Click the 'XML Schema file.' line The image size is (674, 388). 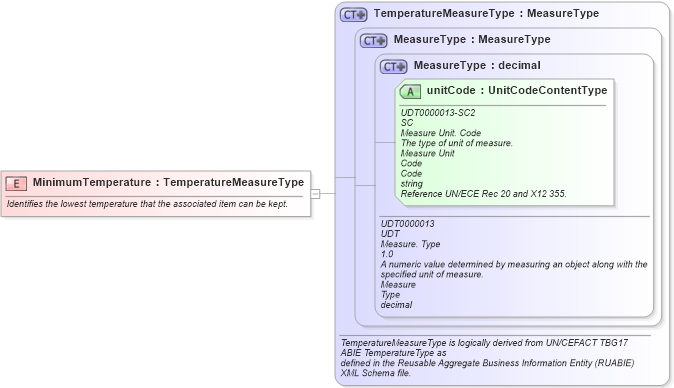[x=375, y=373]
